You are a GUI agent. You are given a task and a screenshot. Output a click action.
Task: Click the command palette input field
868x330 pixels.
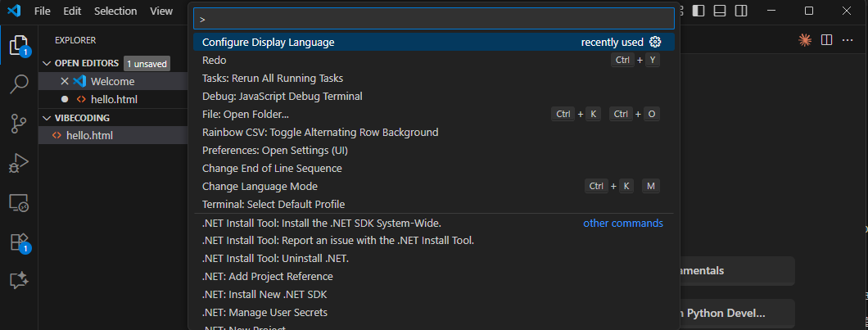[434, 18]
